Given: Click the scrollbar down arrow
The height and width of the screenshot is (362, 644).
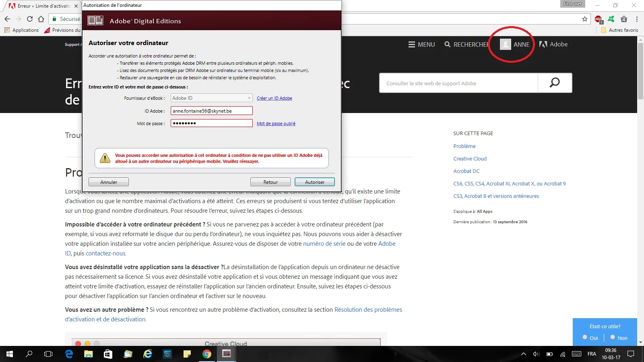Looking at the screenshot, I should point(640,342).
